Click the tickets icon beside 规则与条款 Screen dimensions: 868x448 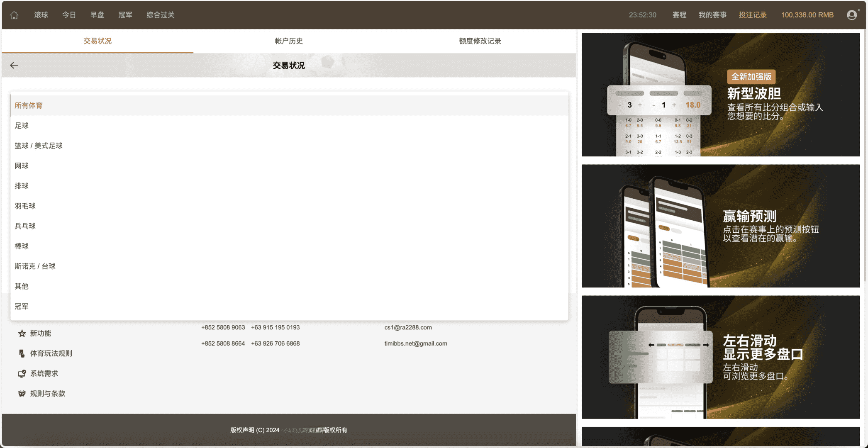[x=22, y=393]
